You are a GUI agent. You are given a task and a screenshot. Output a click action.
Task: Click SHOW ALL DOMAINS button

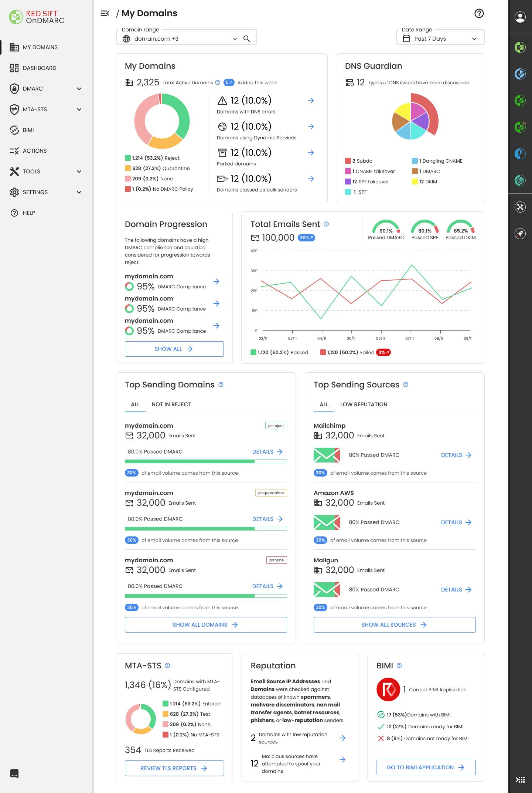coord(206,625)
